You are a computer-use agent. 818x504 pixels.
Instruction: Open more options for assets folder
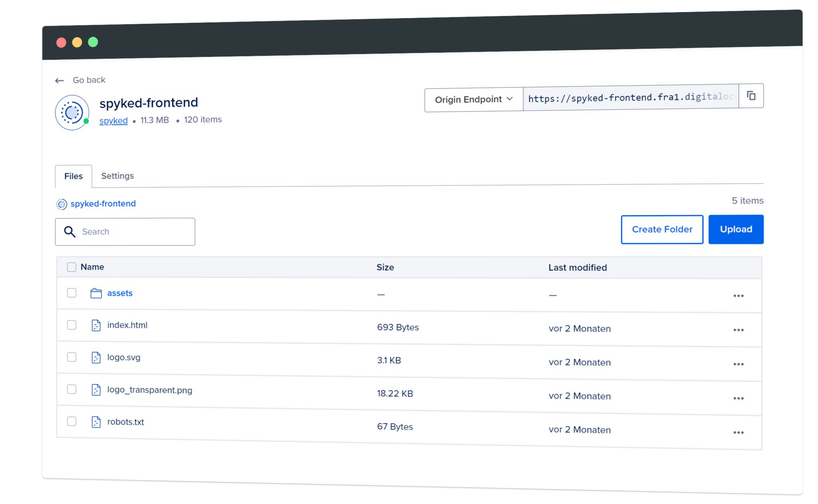[x=738, y=296]
